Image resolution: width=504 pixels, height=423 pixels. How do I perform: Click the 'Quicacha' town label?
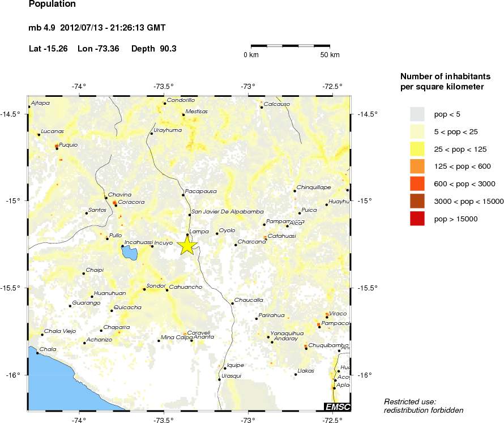pyautogui.click(x=127, y=307)
